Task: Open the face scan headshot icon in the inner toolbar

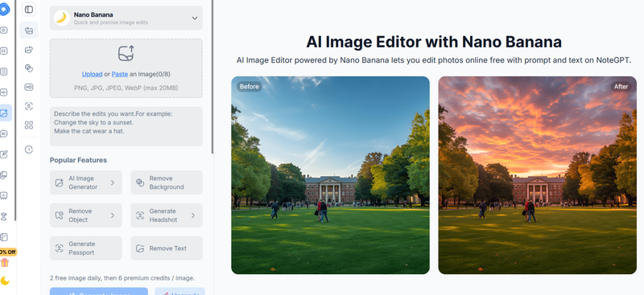Action: point(29,106)
